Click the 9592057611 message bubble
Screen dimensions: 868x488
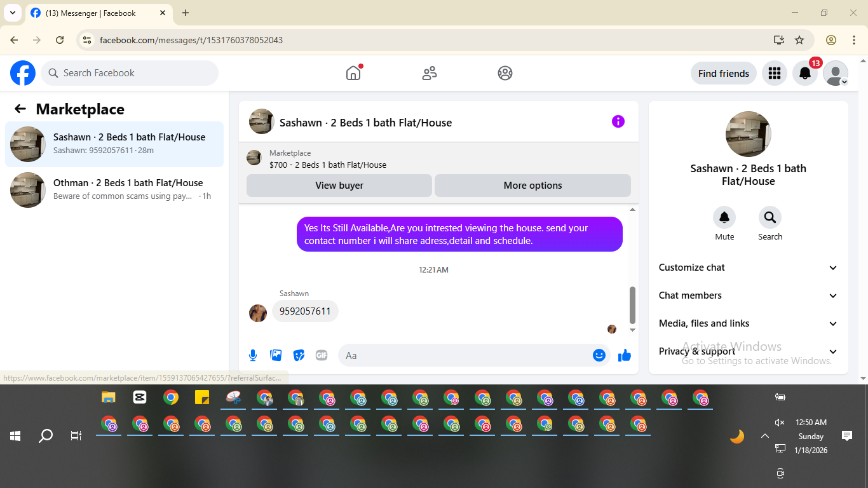coord(305,311)
